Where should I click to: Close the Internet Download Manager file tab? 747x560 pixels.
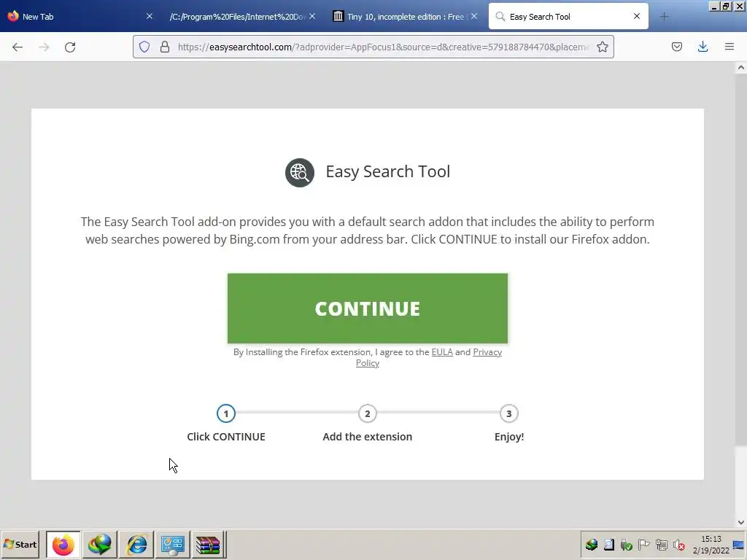point(312,16)
